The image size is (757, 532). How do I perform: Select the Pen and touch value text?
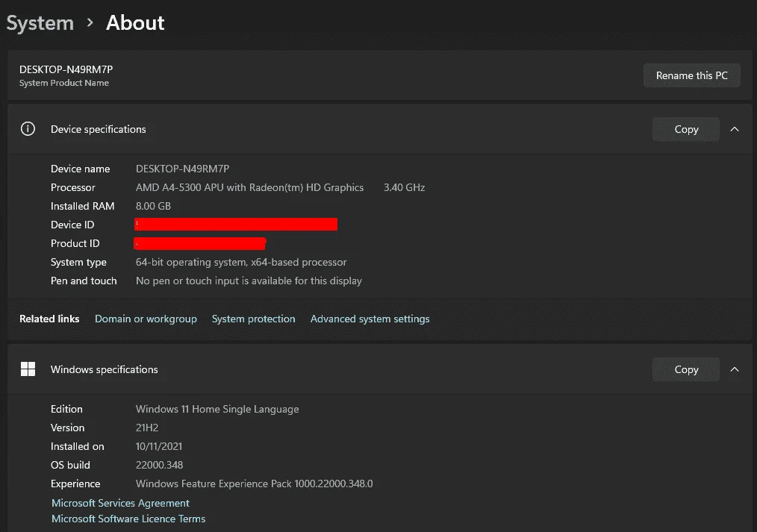point(249,281)
